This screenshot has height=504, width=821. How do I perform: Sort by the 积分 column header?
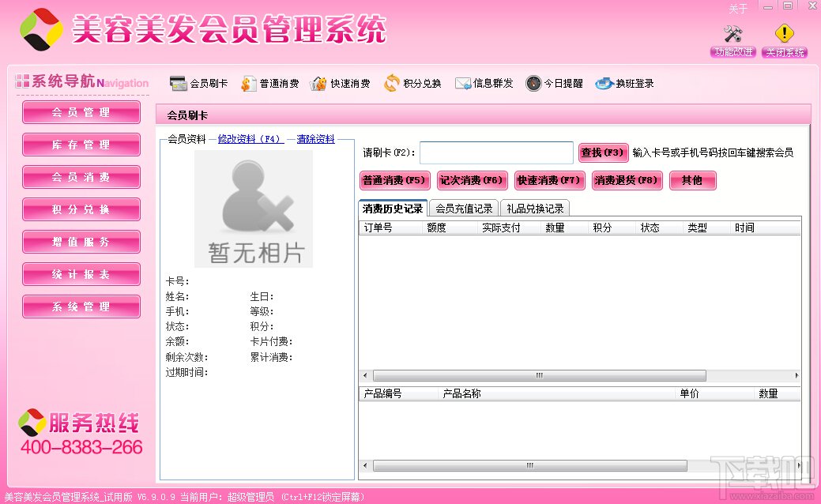point(612,228)
